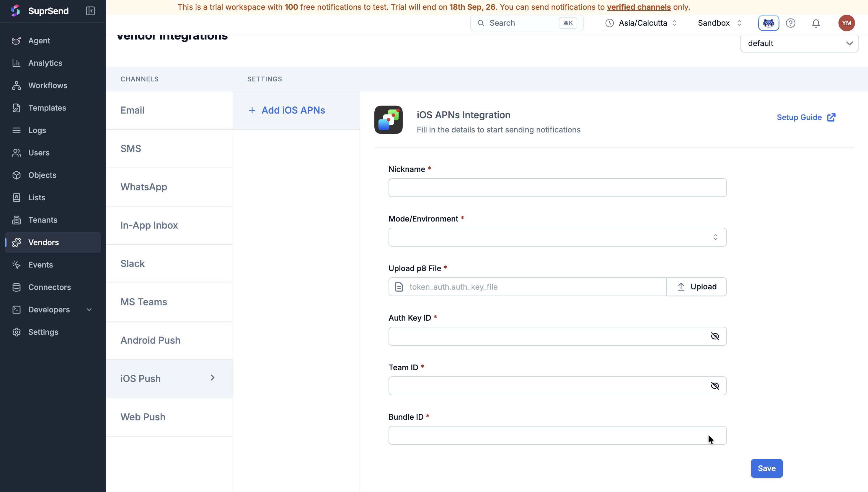View Logs in sidebar
Image resolution: width=868 pixels, height=492 pixels.
click(53, 130)
